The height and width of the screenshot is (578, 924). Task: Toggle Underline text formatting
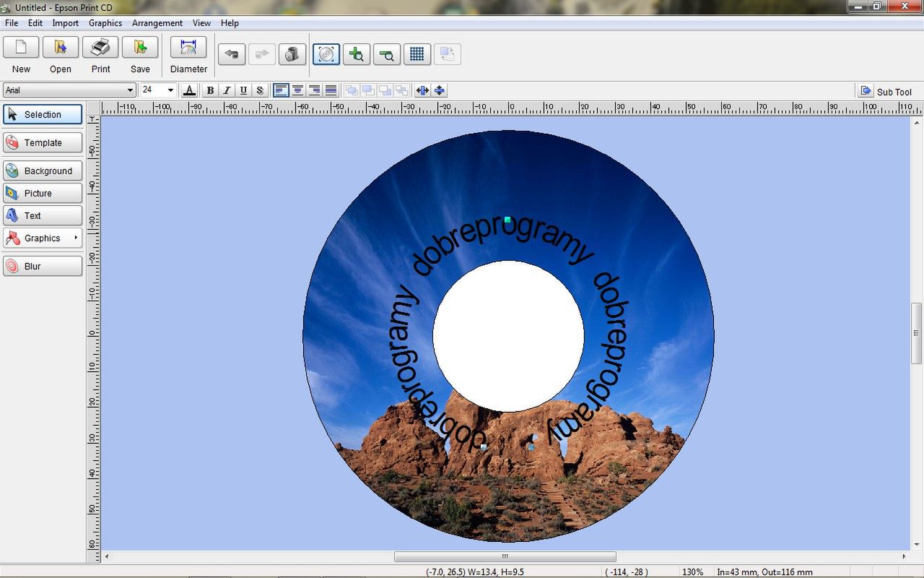click(x=243, y=90)
